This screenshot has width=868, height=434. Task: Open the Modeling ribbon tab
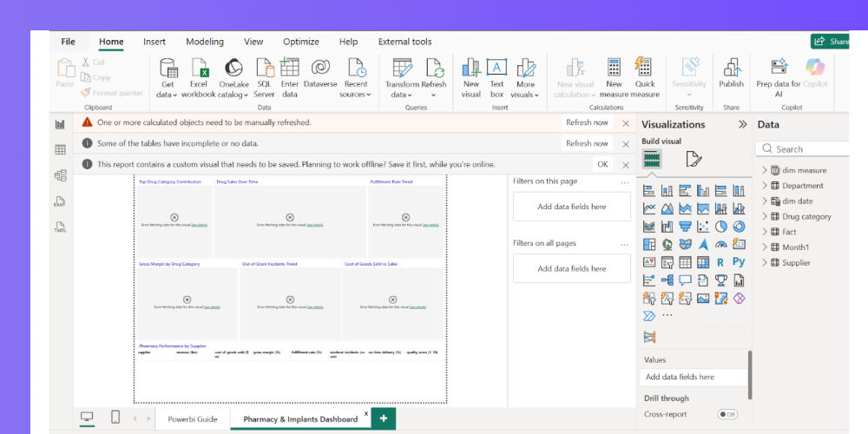coord(205,42)
